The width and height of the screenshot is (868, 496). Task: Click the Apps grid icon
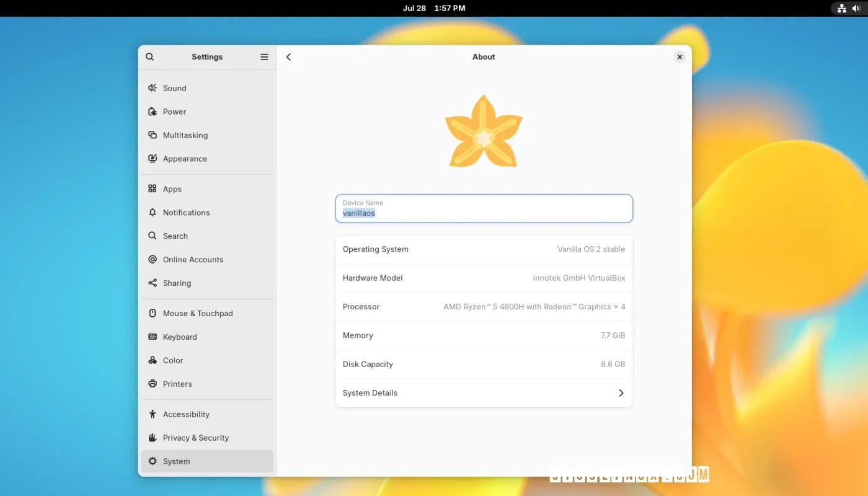153,189
